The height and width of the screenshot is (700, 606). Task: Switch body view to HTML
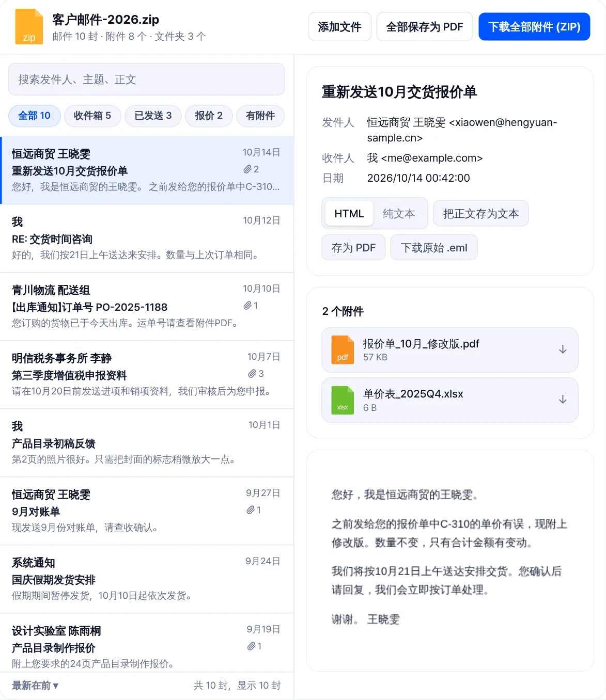coord(349,214)
